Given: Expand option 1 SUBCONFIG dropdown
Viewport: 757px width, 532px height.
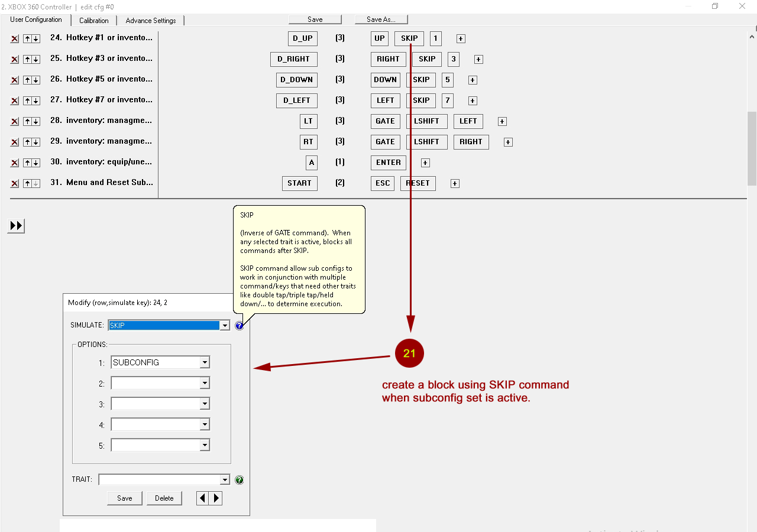Looking at the screenshot, I should 205,362.
